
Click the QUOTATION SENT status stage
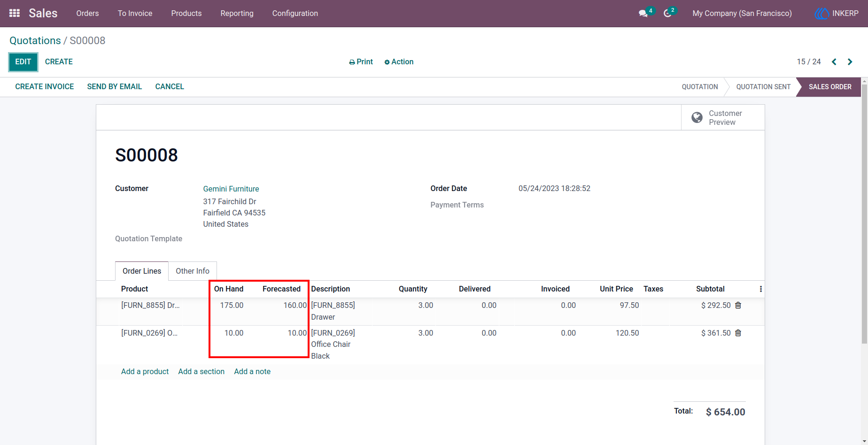coord(763,87)
